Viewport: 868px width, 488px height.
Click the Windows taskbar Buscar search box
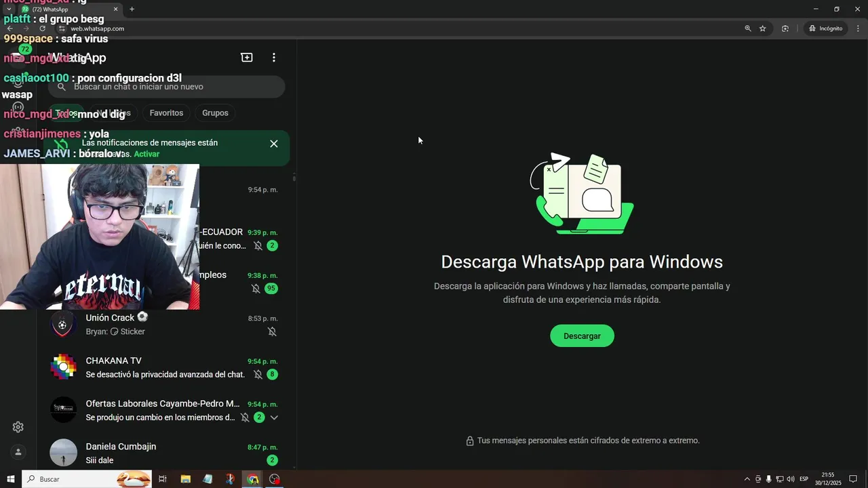pyautogui.click(x=87, y=479)
